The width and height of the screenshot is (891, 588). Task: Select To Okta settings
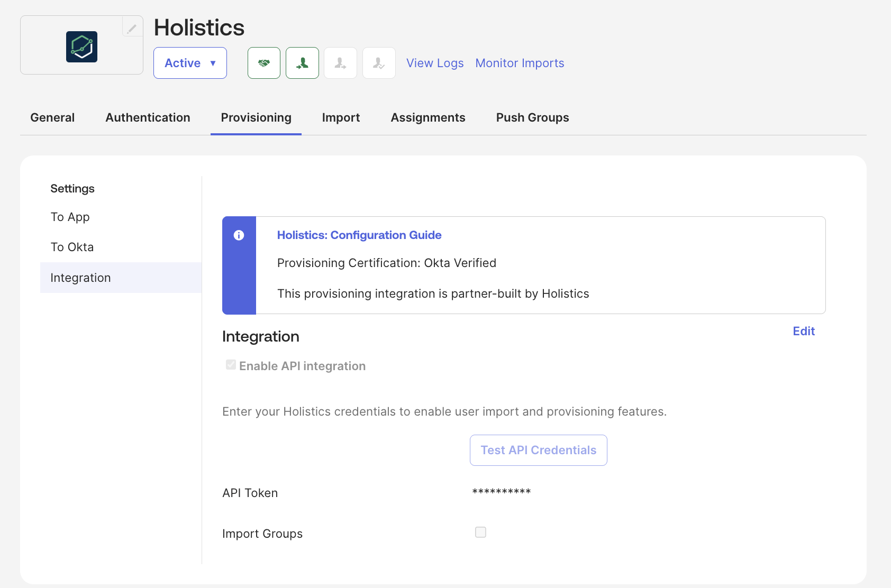pos(72,247)
